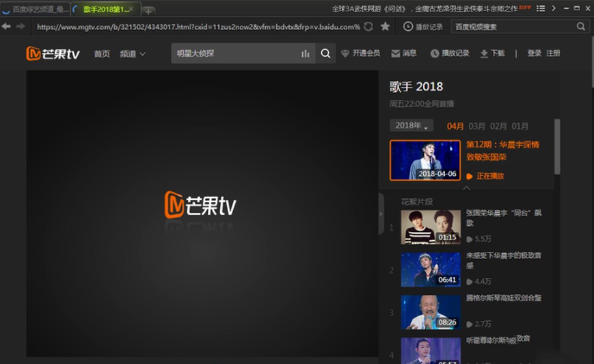The image size is (594, 364).
Task: Open clip thumbnail with duration 01:15
Action: coord(430,227)
